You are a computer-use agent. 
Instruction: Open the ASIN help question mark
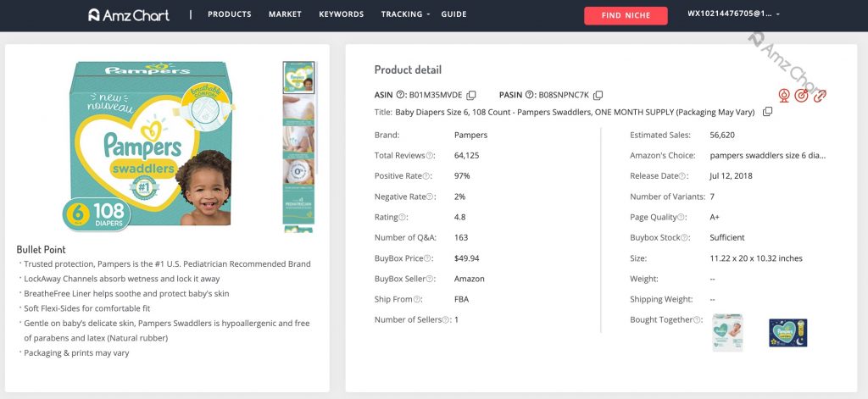(x=400, y=95)
